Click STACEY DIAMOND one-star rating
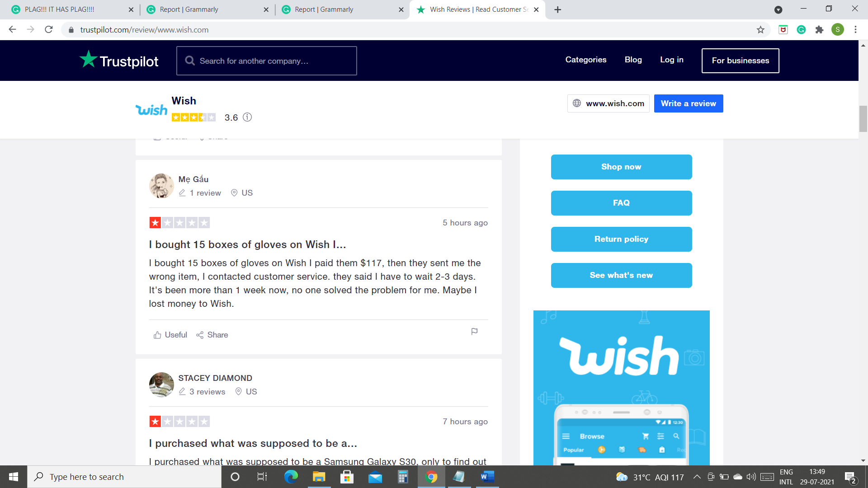The height and width of the screenshot is (488, 868). click(x=179, y=422)
